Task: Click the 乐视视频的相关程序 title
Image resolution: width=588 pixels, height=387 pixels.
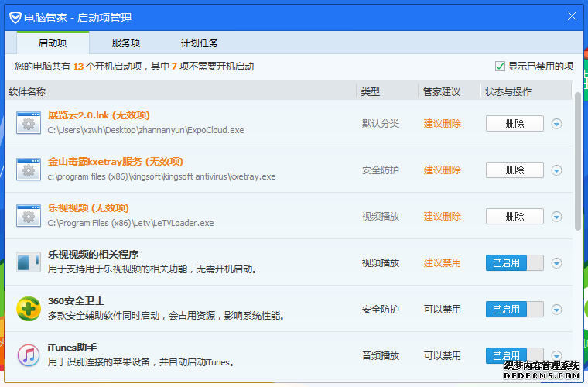Action: 94,255
